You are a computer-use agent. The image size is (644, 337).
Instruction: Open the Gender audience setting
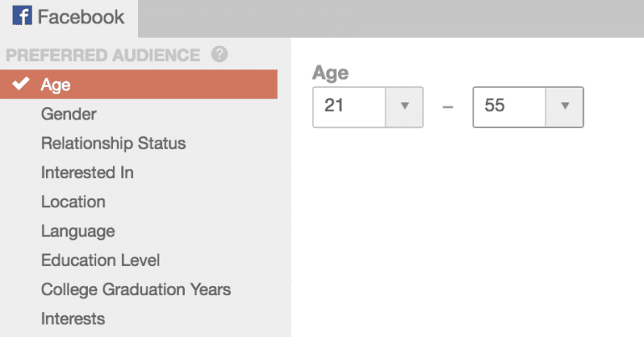[69, 114]
